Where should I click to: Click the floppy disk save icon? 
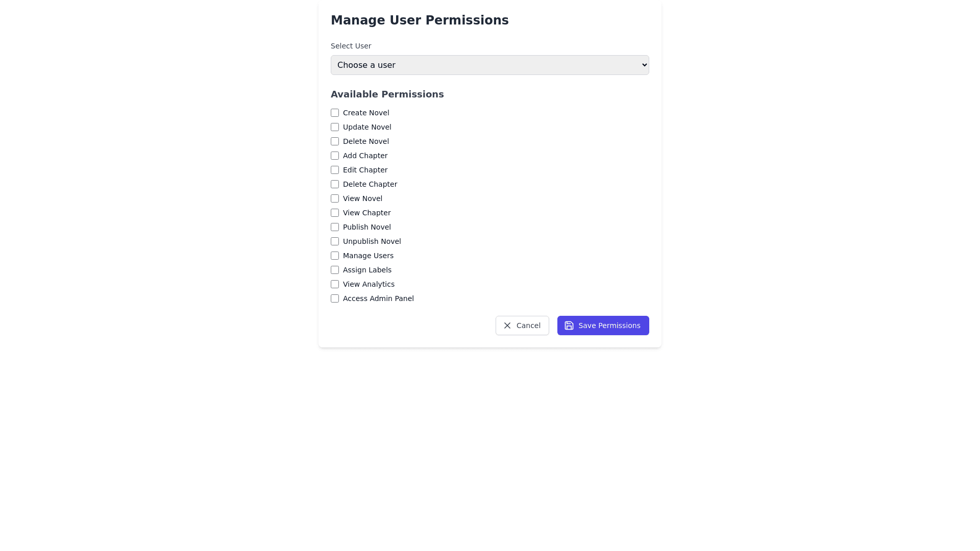569,325
